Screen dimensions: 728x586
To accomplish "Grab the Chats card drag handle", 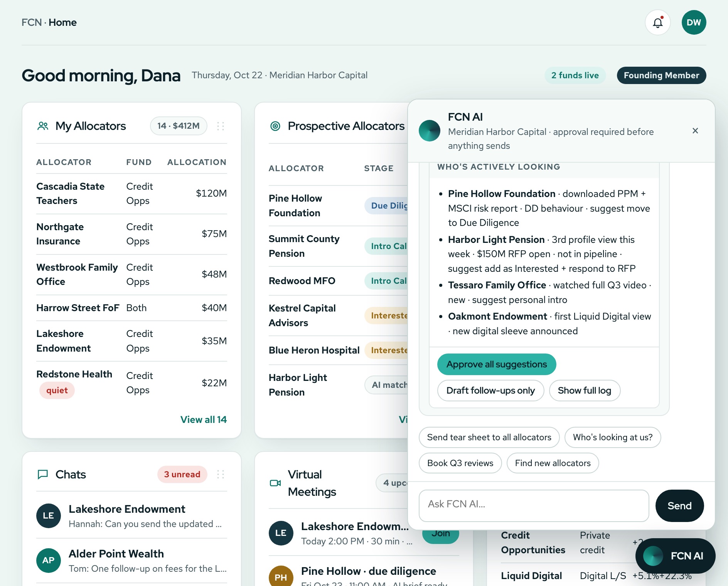I will [x=221, y=474].
